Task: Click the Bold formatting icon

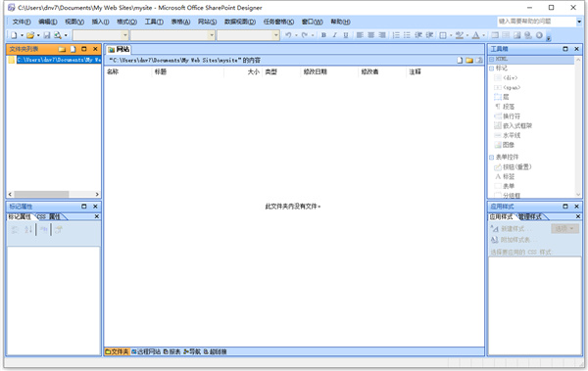Action: click(323, 35)
